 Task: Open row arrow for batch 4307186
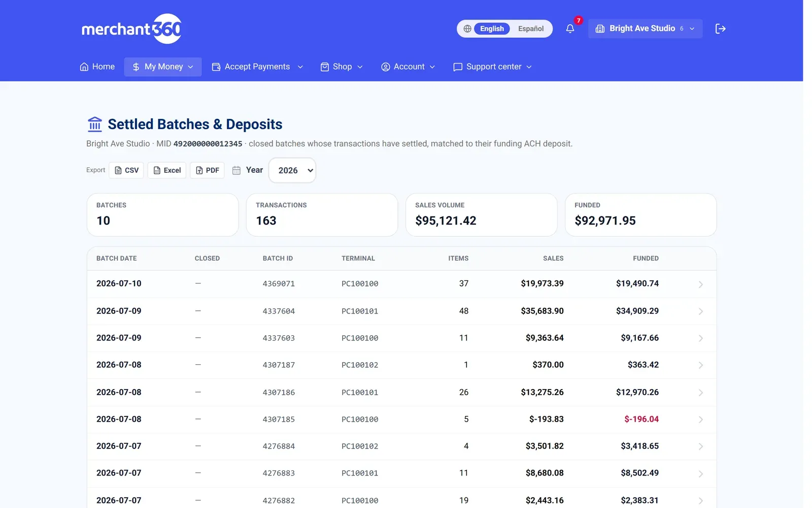[700, 392]
